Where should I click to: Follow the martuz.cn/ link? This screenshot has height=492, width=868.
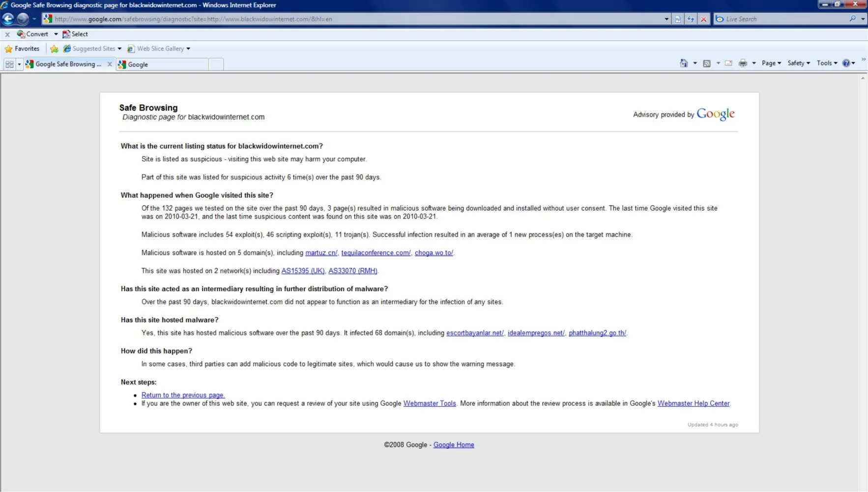[x=321, y=253]
